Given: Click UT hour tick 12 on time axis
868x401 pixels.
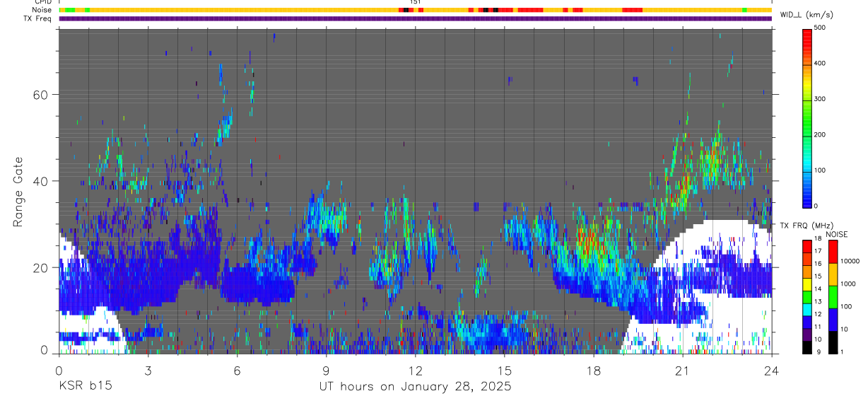Looking at the screenshot, I should (x=415, y=370).
